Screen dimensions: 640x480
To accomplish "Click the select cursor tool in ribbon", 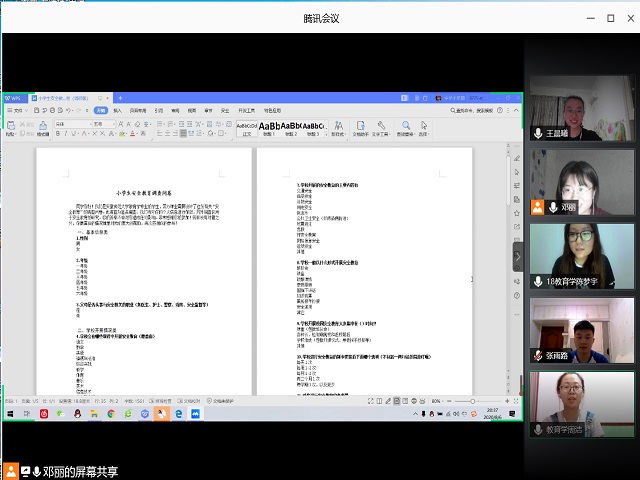I will 425,127.
